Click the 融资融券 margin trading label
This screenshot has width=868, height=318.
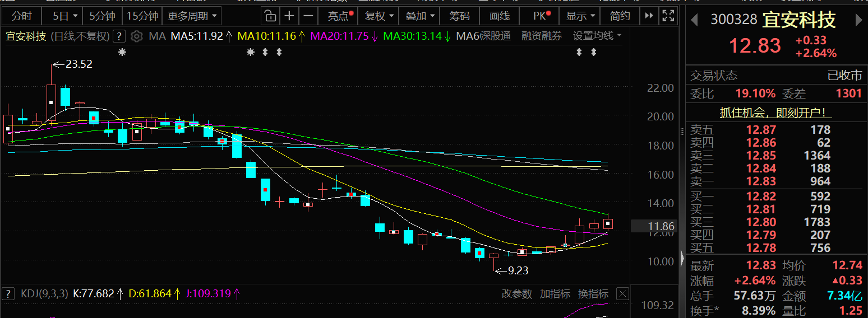(542, 36)
